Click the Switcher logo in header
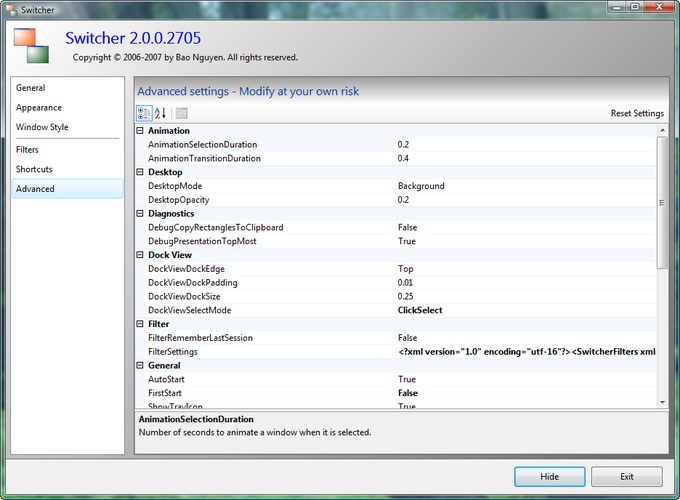The width and height of the screenshot is (680, 500). [31, 46]
